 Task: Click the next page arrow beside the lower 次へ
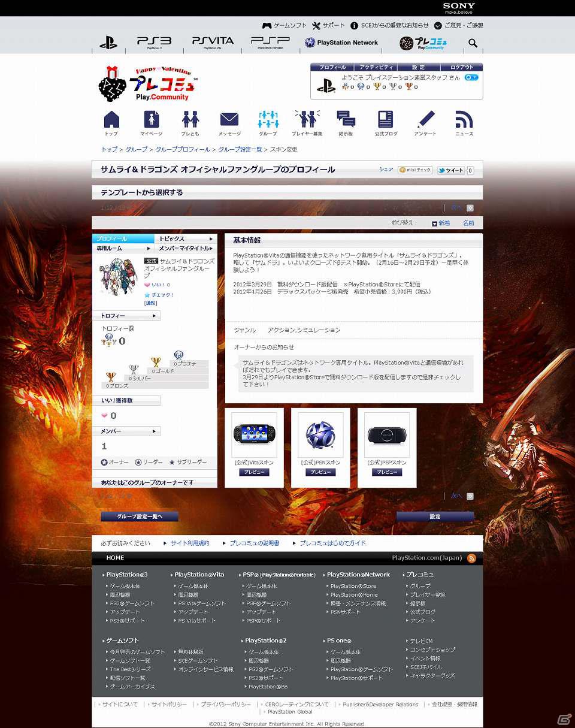point(470,496)
